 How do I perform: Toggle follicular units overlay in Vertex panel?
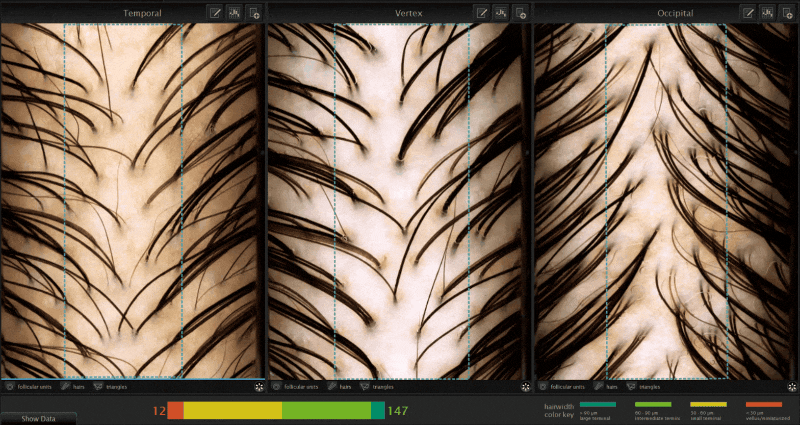click(295, 387)
